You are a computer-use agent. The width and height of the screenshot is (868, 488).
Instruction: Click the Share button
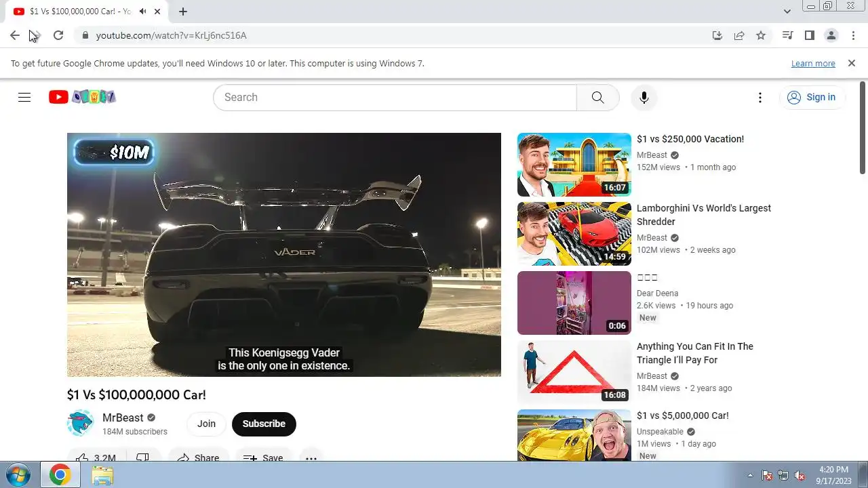198,458
